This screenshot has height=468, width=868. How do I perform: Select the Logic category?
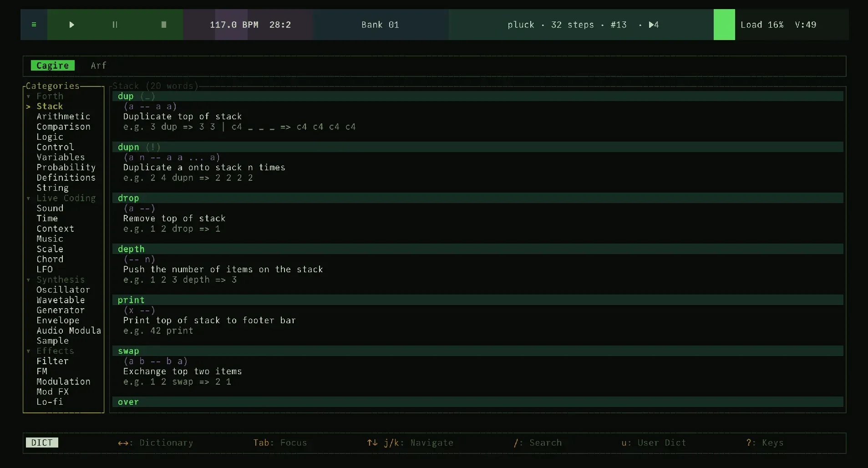(x=50, y=137)
